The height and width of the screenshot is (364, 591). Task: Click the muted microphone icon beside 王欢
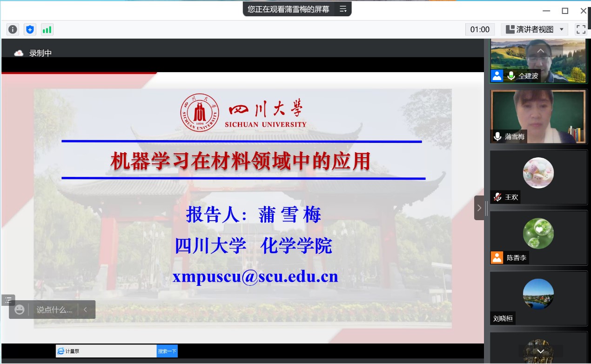point(497,197)
